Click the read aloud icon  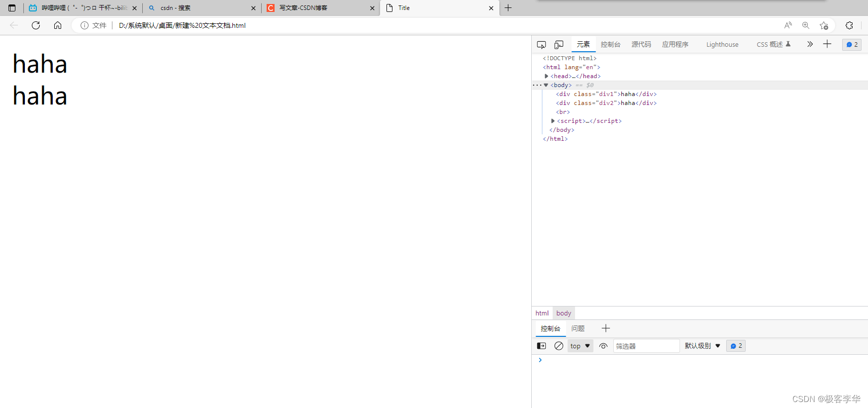click(x=788, y=25)
